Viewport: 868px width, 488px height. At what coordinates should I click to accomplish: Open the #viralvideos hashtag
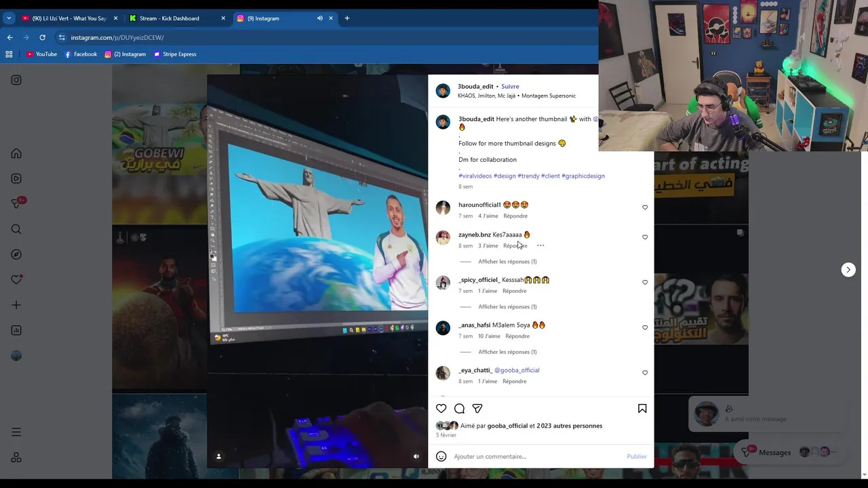(475, 176)
